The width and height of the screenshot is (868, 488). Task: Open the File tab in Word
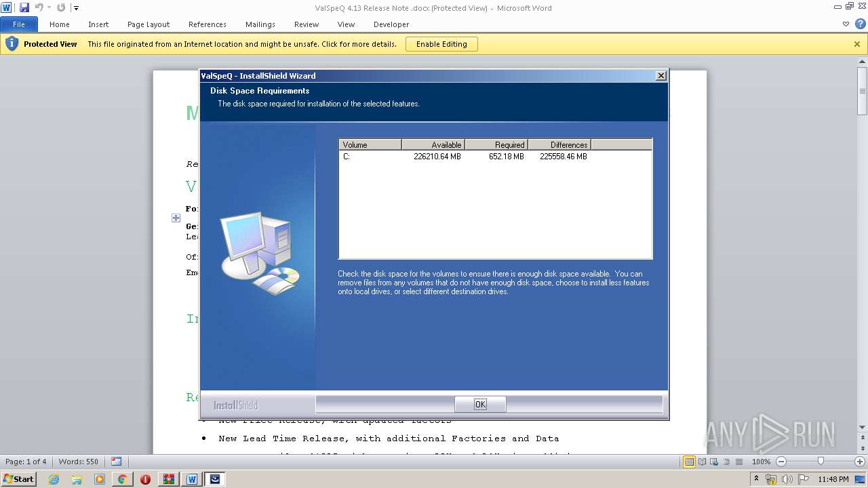point(19,24)
